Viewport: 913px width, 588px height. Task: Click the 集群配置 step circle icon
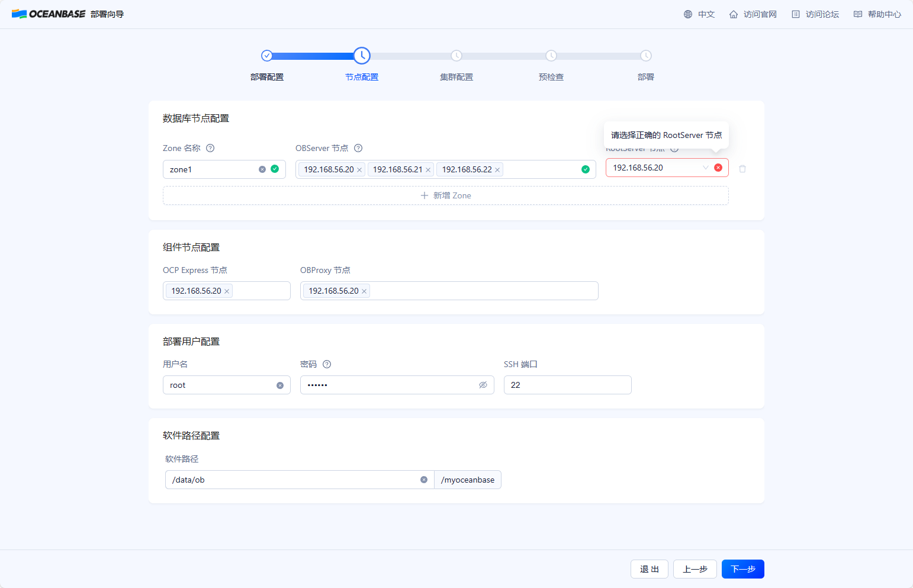456,56
